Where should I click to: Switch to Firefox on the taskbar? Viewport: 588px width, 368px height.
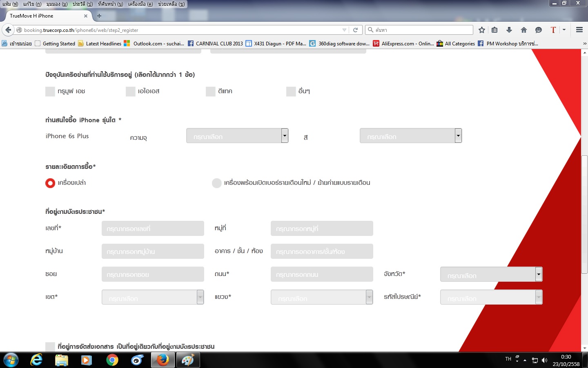[x=163, y=360]
